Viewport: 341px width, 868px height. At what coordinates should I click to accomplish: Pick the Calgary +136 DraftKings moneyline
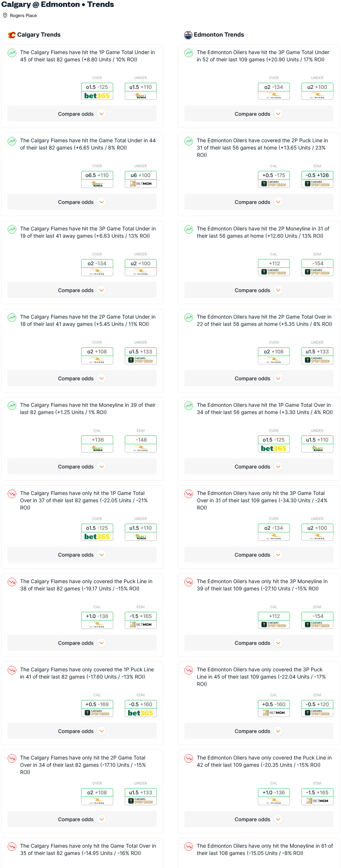97,444
